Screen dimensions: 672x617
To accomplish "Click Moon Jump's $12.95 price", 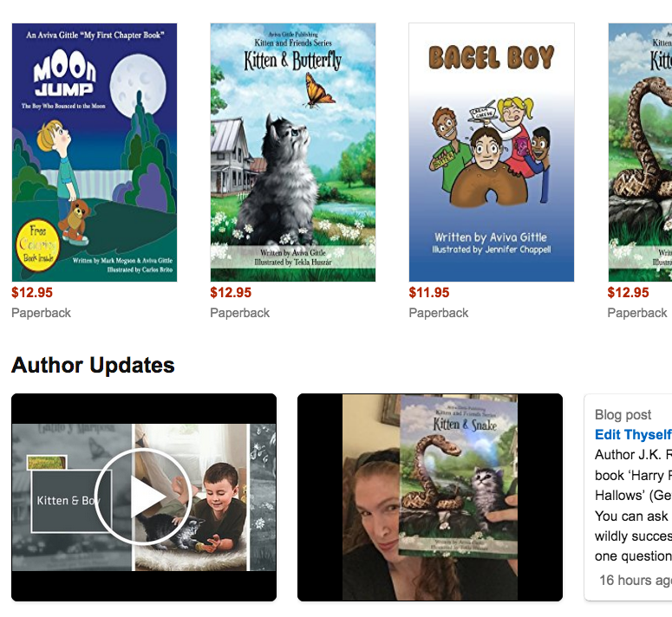I will 32,292.
